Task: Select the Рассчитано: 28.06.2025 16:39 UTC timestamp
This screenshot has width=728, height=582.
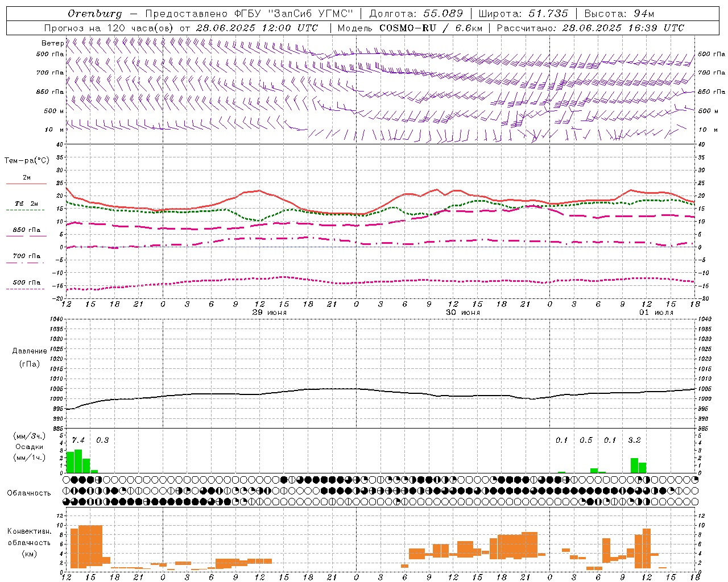Action: (x=590, y=28)
